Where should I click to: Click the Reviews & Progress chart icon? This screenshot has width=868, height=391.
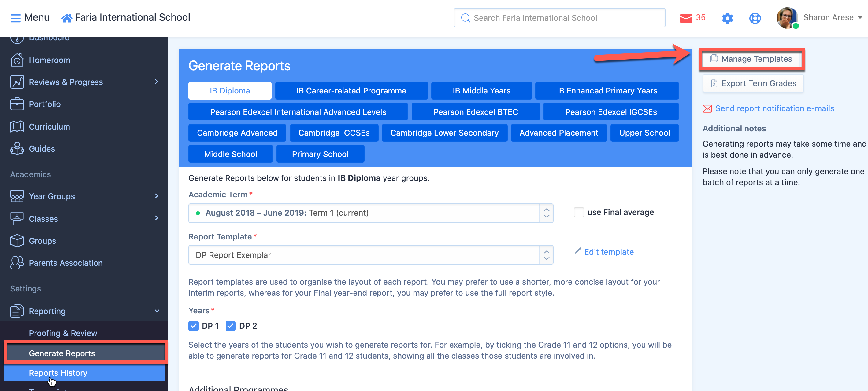[17, 82]
